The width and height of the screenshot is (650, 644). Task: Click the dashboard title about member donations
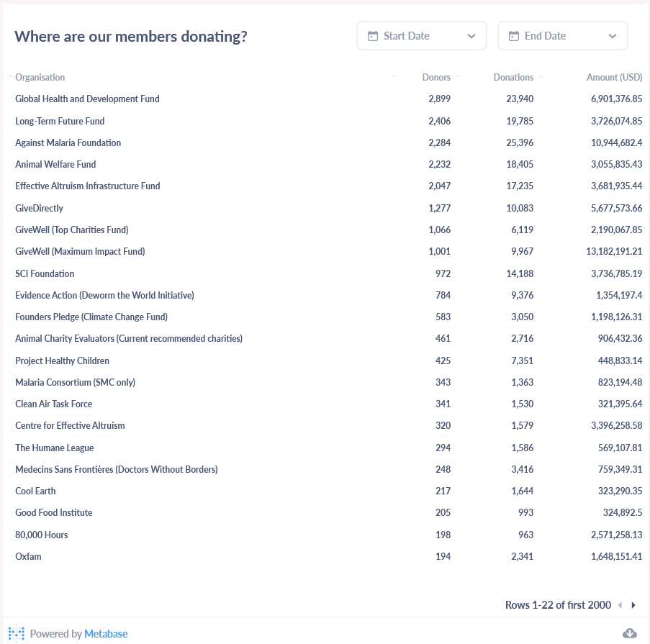pyautogui.click(x=132, y=36)
